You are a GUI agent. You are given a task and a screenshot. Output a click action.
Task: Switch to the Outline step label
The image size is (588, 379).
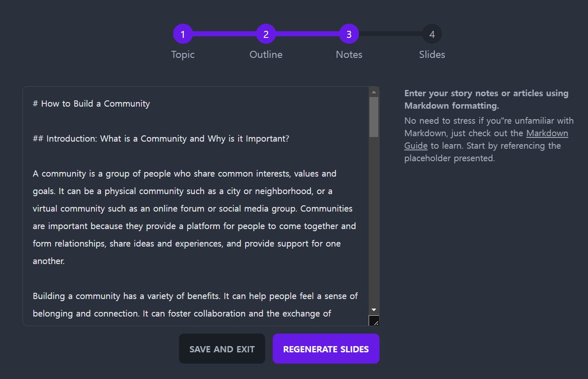266,55
